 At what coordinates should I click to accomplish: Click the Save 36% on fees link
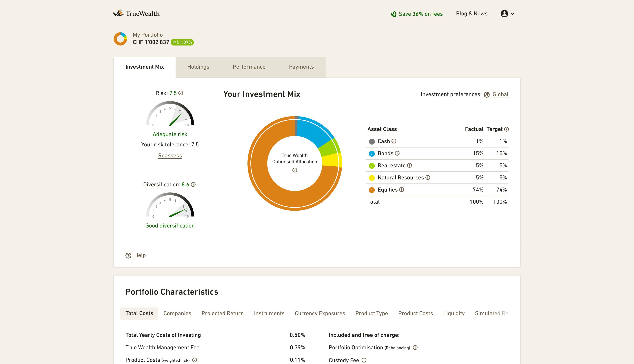(x=417, y=14)
